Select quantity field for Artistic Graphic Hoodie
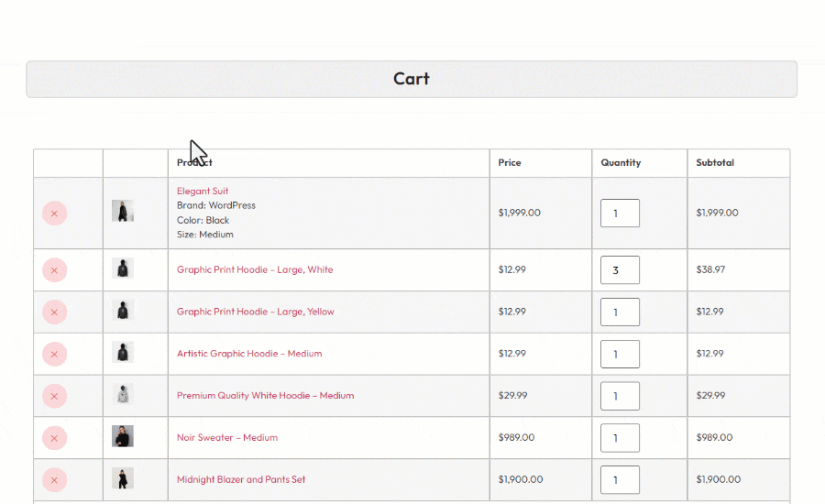 620,354
